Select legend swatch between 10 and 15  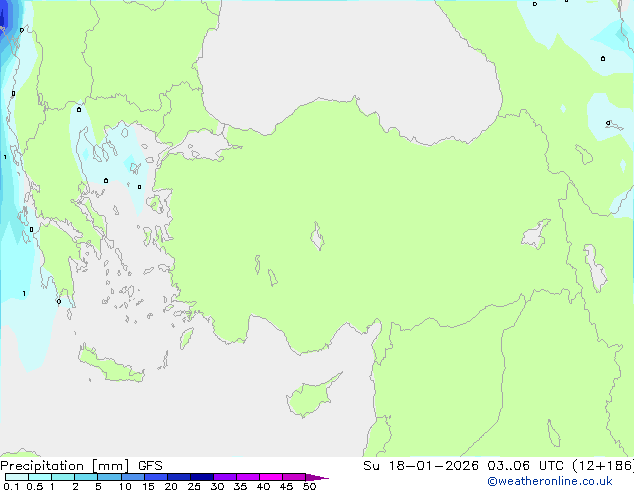point(133,477)
